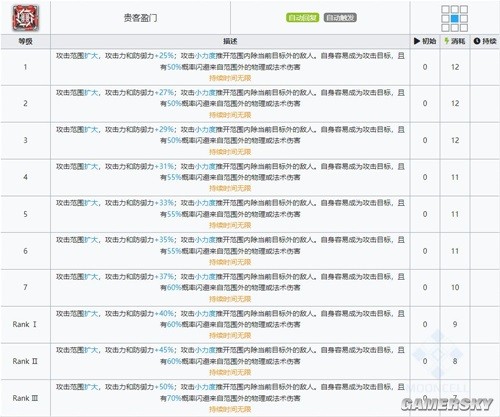
Task: Select level cell 7
Action: point(25,287)
